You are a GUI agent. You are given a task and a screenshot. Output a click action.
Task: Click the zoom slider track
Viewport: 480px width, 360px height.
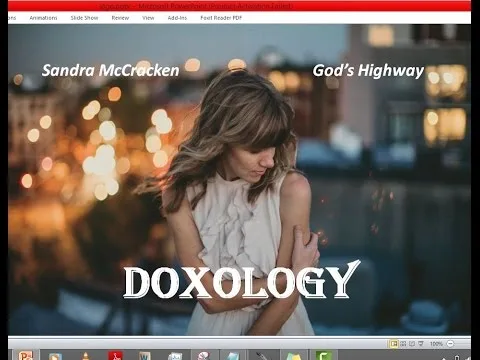(x=463, y=344)
